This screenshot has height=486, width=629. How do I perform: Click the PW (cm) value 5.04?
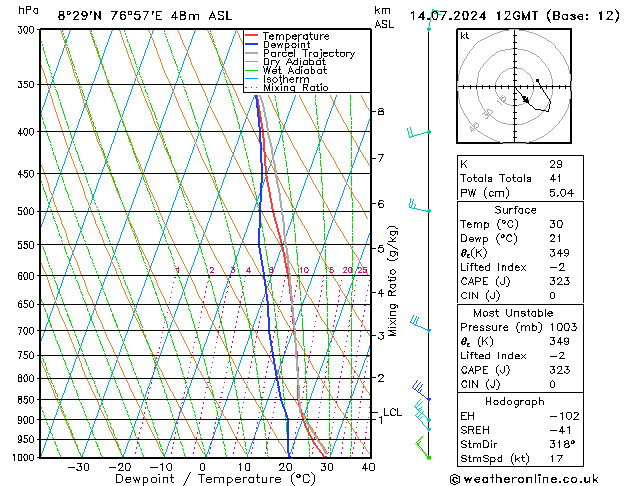click(562, 193)
